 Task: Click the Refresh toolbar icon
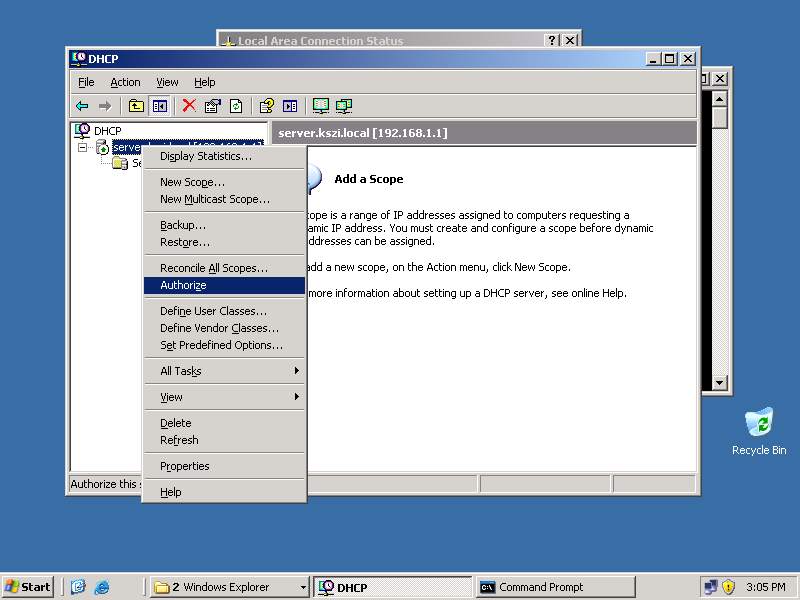236,106
